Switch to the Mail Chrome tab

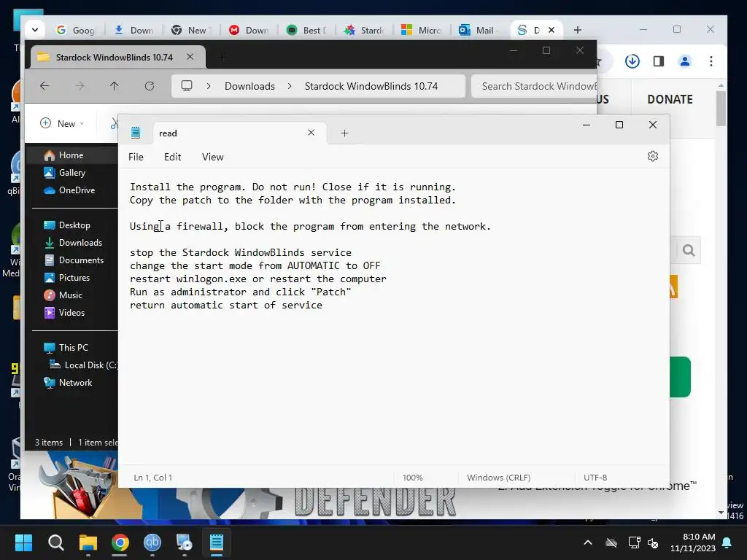[x=479, y=30]
